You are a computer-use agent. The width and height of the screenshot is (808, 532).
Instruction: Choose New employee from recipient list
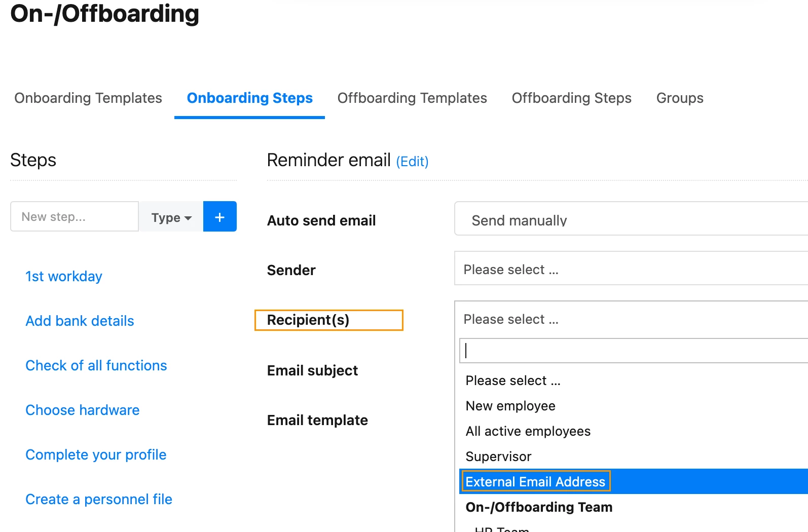tap(510, 406)
